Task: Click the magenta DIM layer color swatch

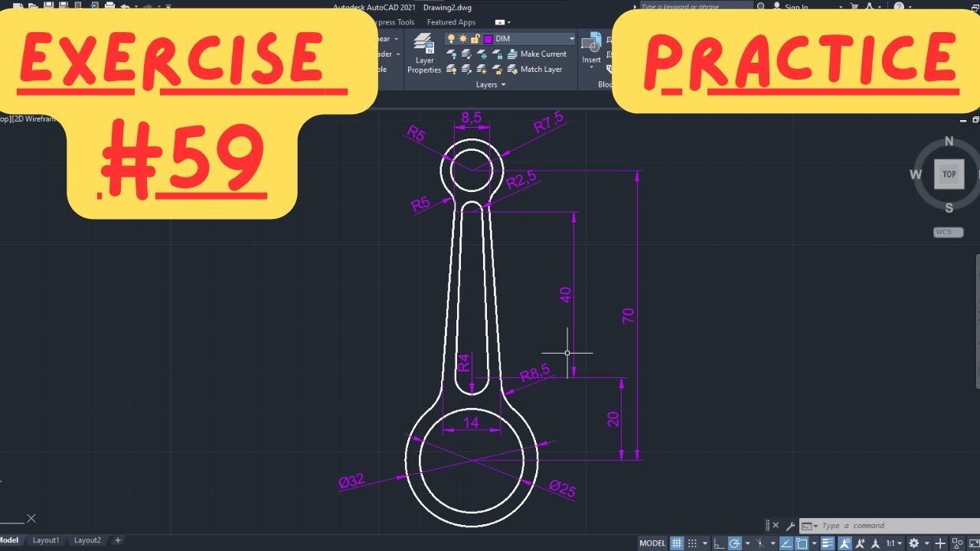Action: (488, 39)
